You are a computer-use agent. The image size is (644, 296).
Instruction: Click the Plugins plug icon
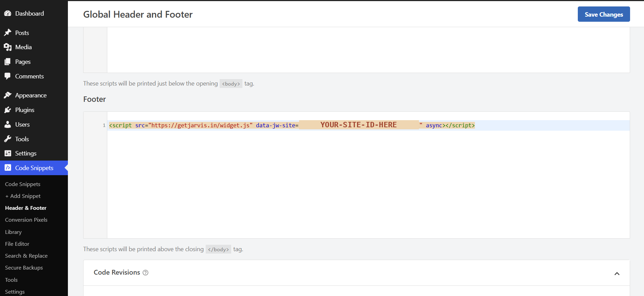point(7,110)
